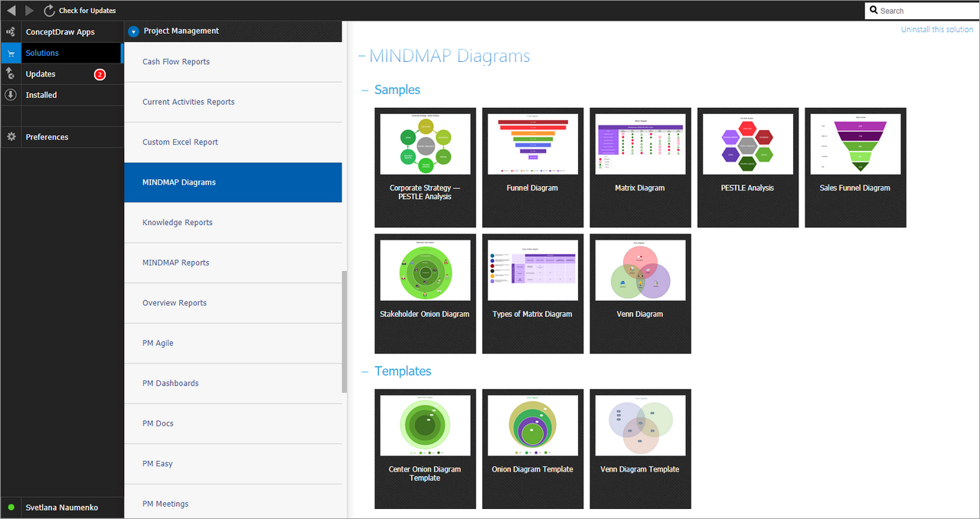Open the Venn Diagram Template
Screen dimensions: 980x519
[640, 449]
